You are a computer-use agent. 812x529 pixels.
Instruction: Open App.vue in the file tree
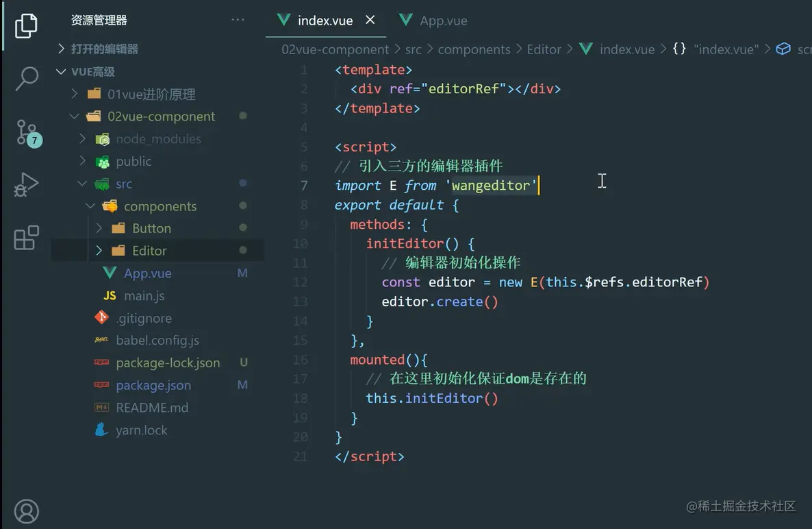point(148,273)
